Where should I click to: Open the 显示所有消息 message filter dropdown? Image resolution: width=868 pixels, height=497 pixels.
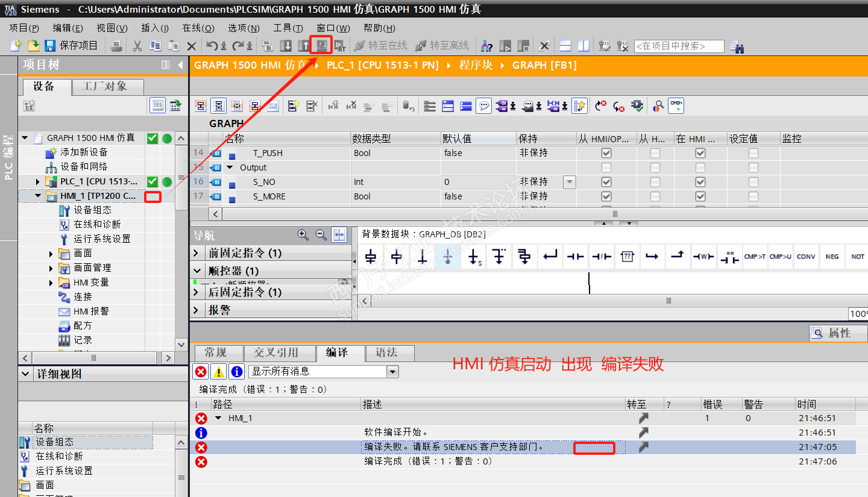393,372
